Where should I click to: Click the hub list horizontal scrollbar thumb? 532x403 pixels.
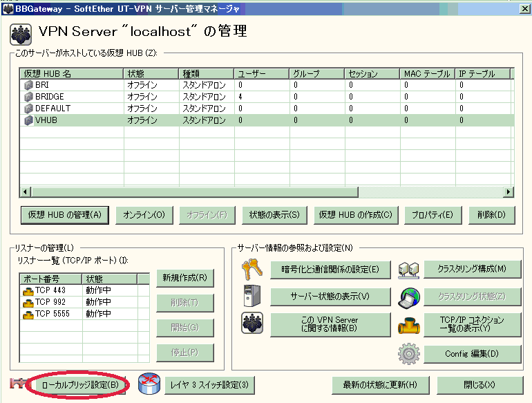[x=195, y=192]
